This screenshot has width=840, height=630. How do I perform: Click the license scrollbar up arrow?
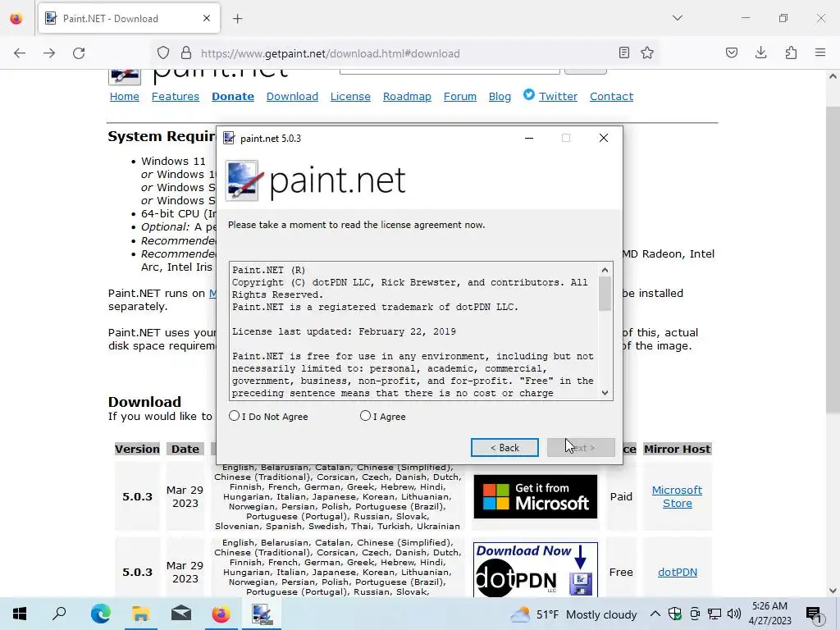[605, 270]
